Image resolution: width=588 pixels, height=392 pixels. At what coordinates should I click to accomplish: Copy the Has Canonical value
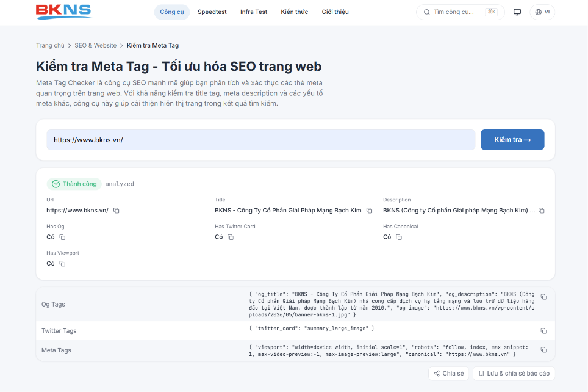coord(399,238)
